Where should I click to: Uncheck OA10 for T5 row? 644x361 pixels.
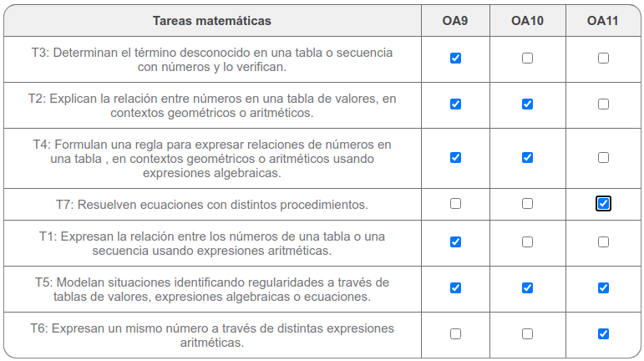pos(527,288)
